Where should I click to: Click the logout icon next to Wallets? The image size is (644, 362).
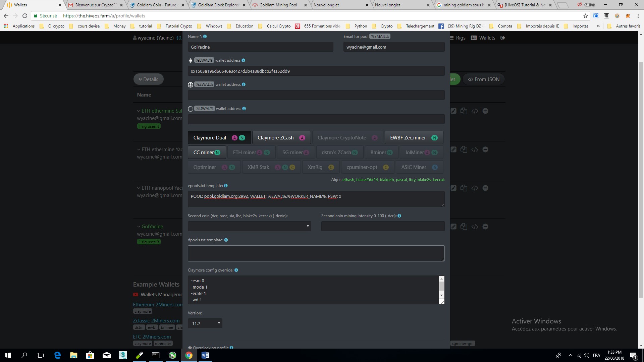click(503, 38)
